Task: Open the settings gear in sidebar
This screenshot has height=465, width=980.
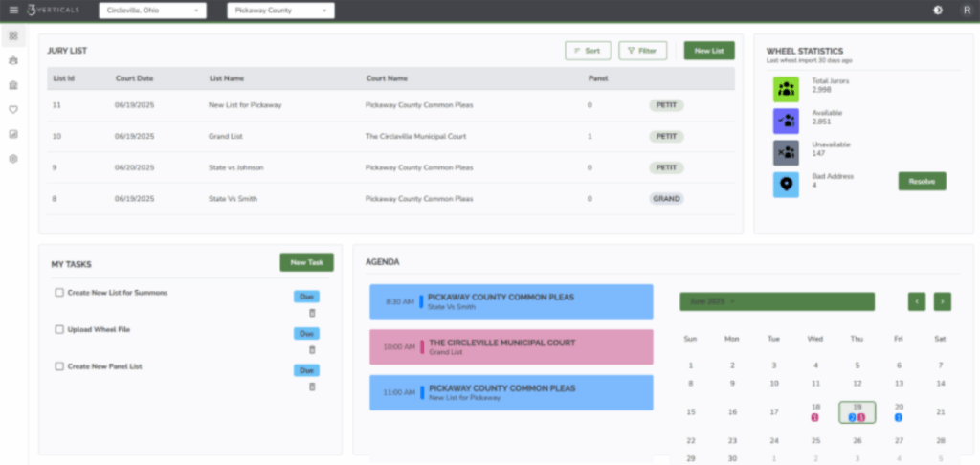Action: 13,159
